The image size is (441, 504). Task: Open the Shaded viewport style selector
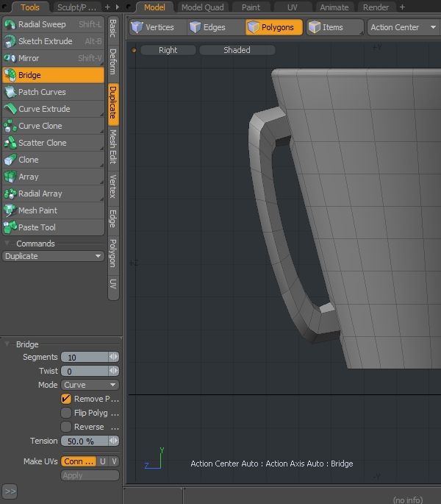pyautogui.click(x=237, y=50)
